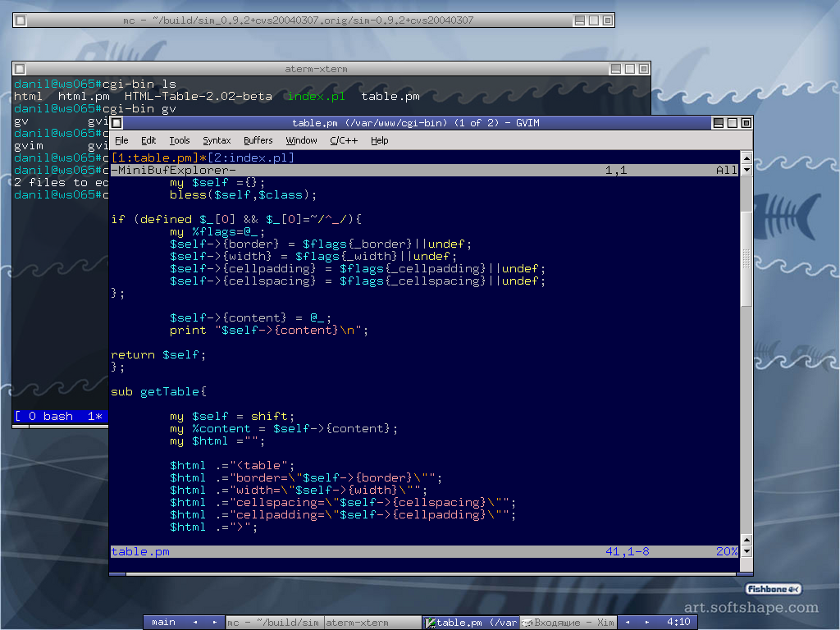
Task: Click the -MiniBufExplorer- status line
Action: pyautogui.click(x=424, y=171)
